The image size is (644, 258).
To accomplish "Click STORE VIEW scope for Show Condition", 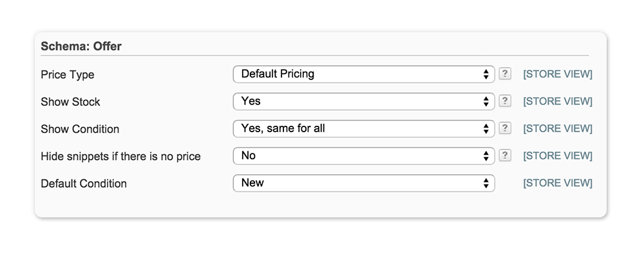I will coord(558,128).
